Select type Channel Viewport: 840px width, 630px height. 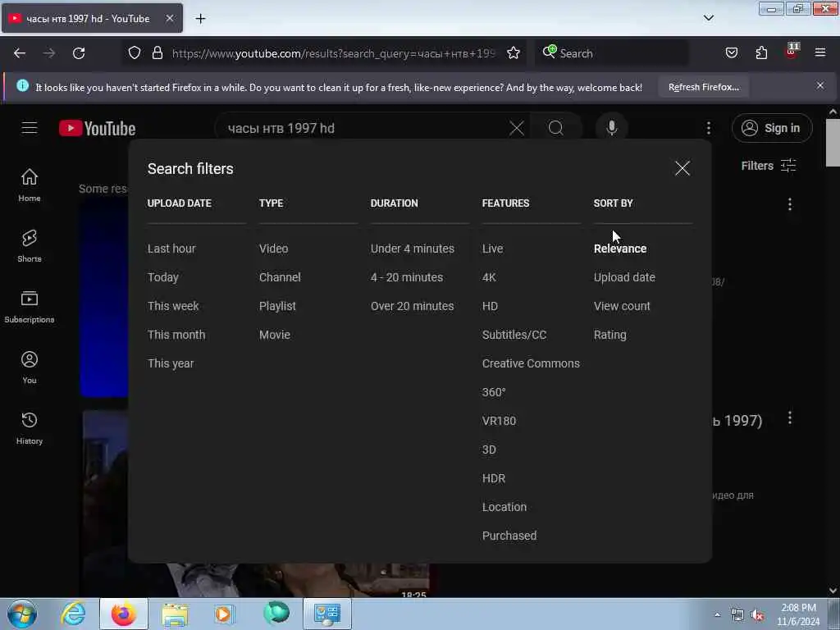(x=280, y=277)
